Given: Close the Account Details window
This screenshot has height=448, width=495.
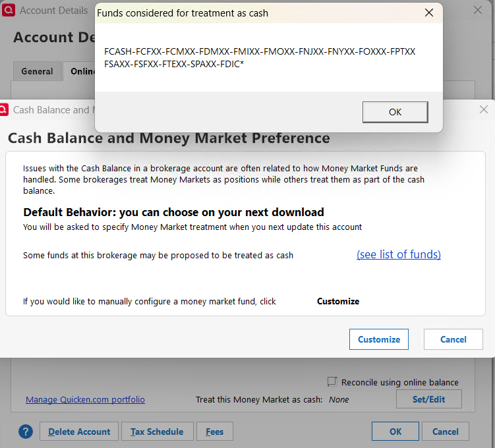Looking at the screenshot, I should [x=478, y=10].
